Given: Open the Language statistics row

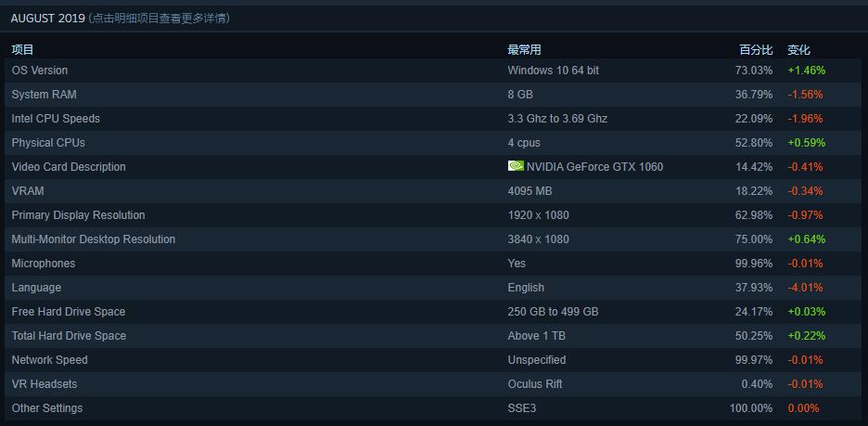Looking at the screenshot, I should point(434,288).
